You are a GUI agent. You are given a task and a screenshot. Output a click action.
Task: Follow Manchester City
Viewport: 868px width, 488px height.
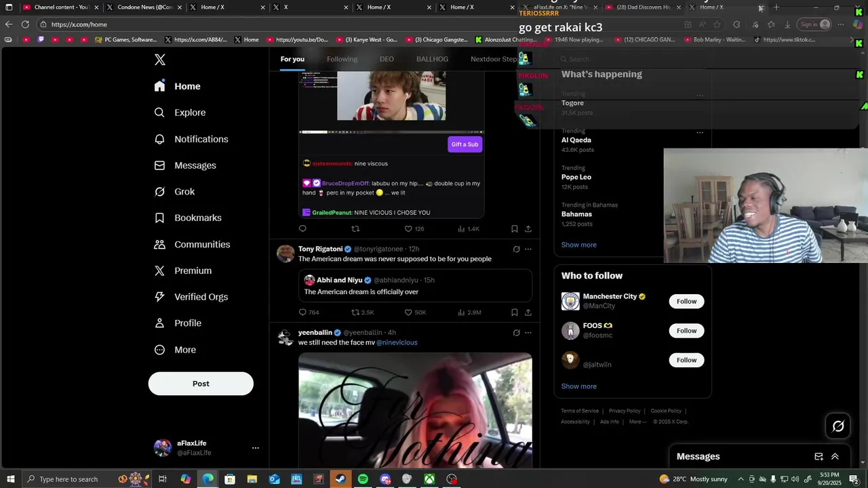[686, 301]
